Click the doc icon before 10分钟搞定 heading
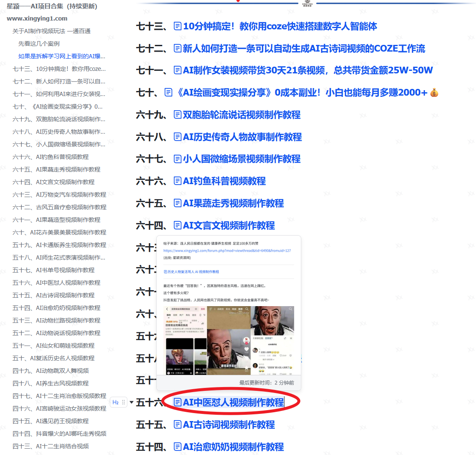This screenshot has height=455, width=476. point(177,26)
